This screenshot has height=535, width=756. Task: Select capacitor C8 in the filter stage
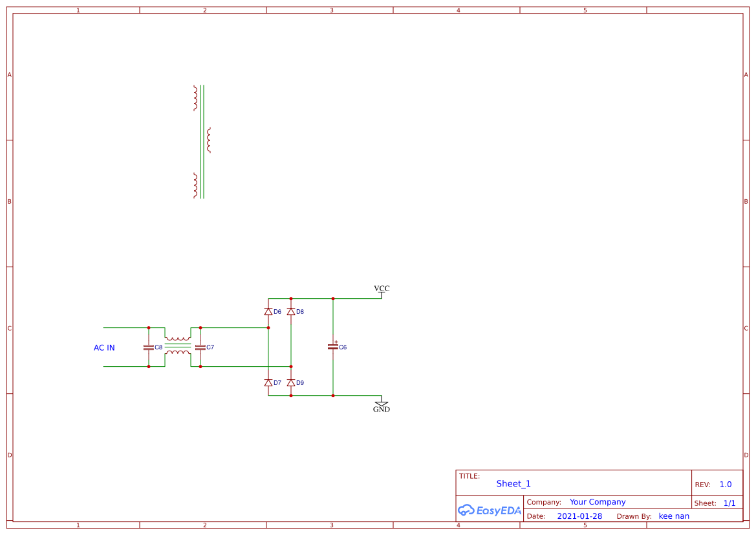(x=149, y=347)
